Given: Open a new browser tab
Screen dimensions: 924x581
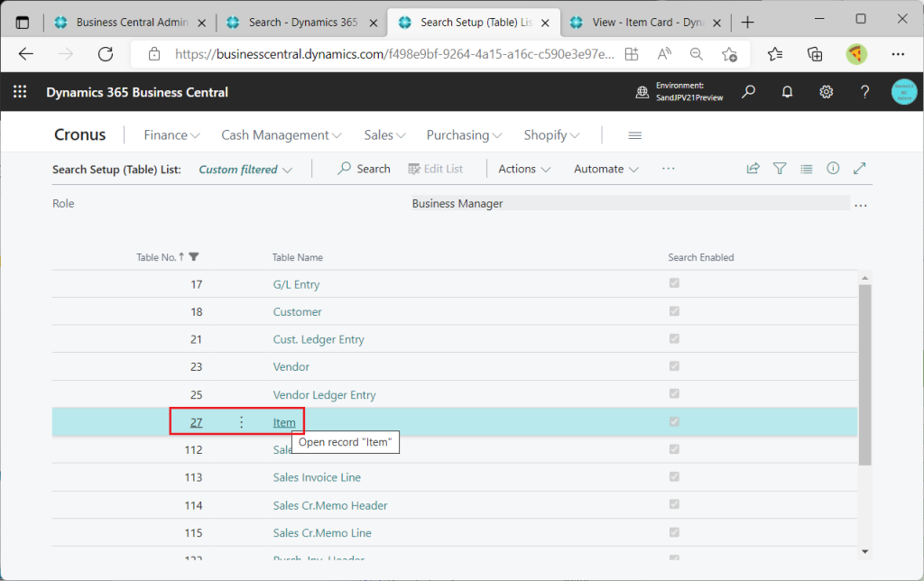Looking at the screenshot, I should [748, 23].
